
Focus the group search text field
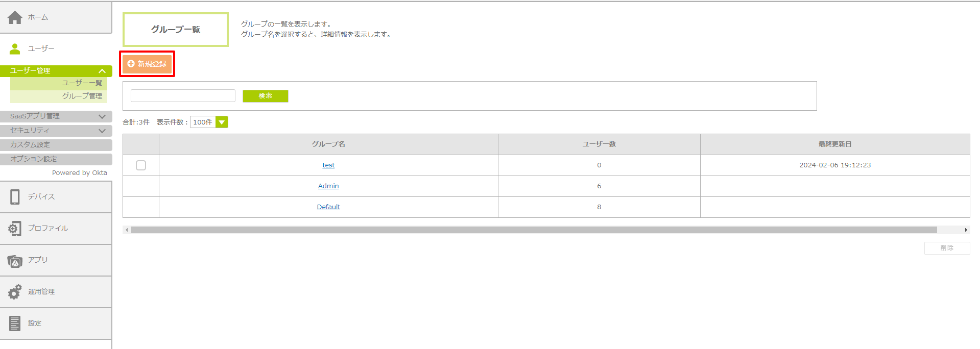[x=183, y=96]
